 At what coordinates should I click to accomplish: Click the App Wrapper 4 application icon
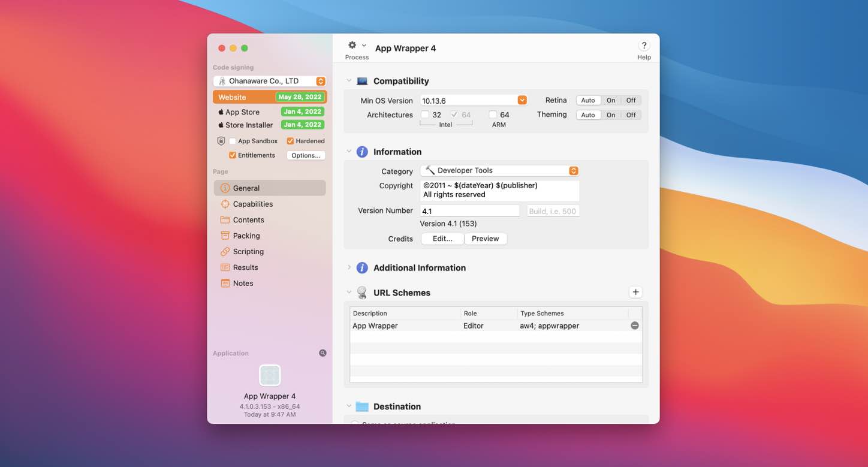point(270,375)
